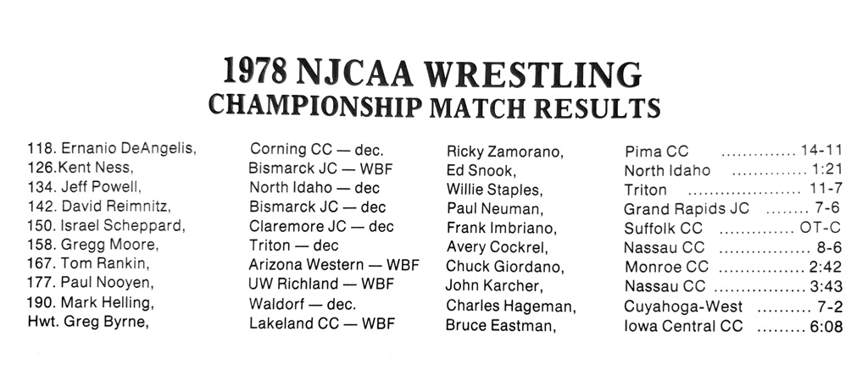Click the name Ricky Zamorano
Viewport: 868px width, 381px height.
[504, 152]
